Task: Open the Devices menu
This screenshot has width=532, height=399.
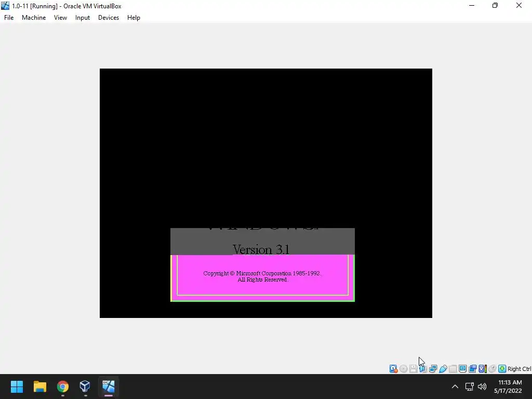Action: [109, 18]
